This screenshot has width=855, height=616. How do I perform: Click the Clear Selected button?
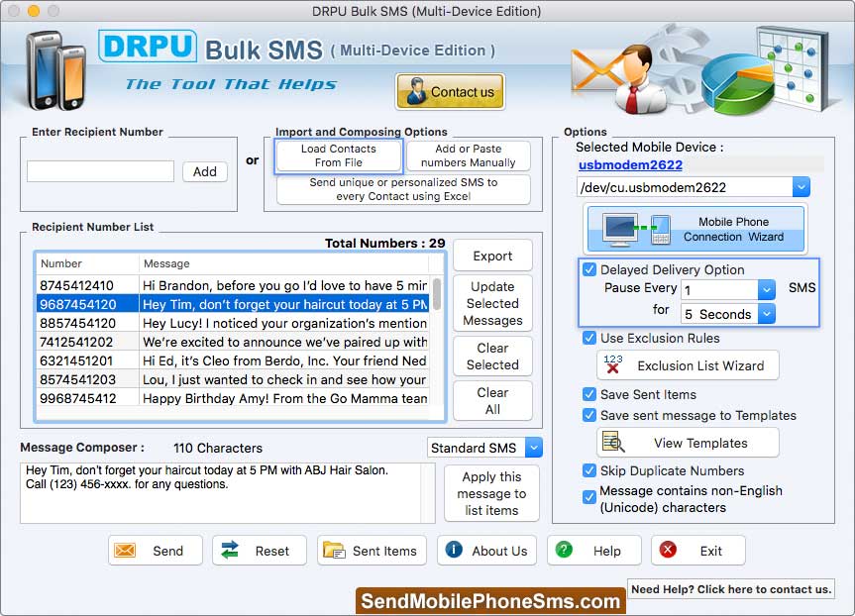[492, 356]
